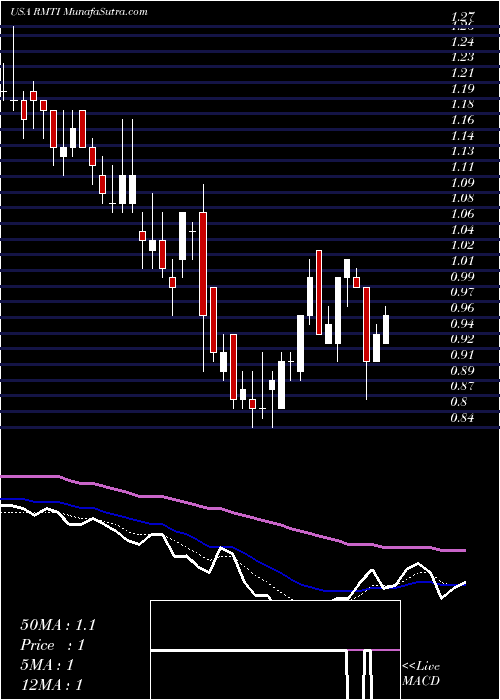Click the 1.14 price axis label
This screenshot has height=700, width=500.
[x=462, y=136]
